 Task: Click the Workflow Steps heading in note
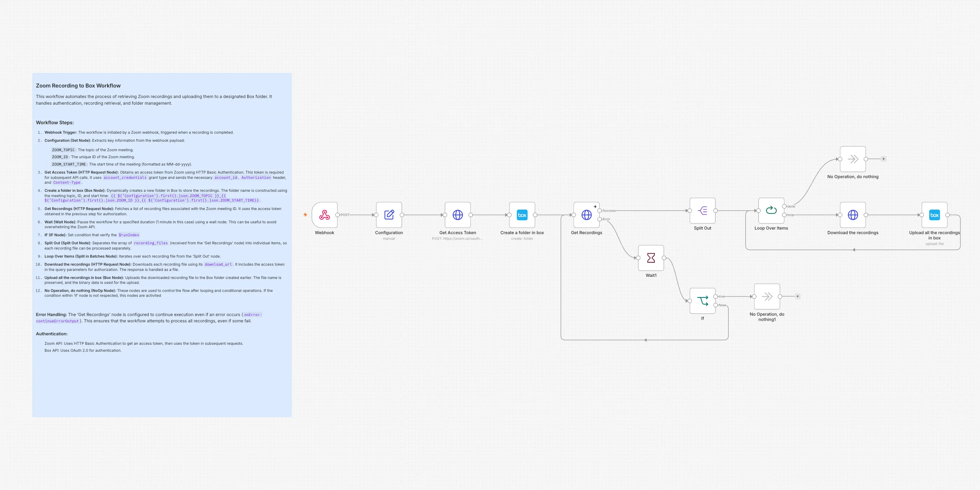pos(55,122)
